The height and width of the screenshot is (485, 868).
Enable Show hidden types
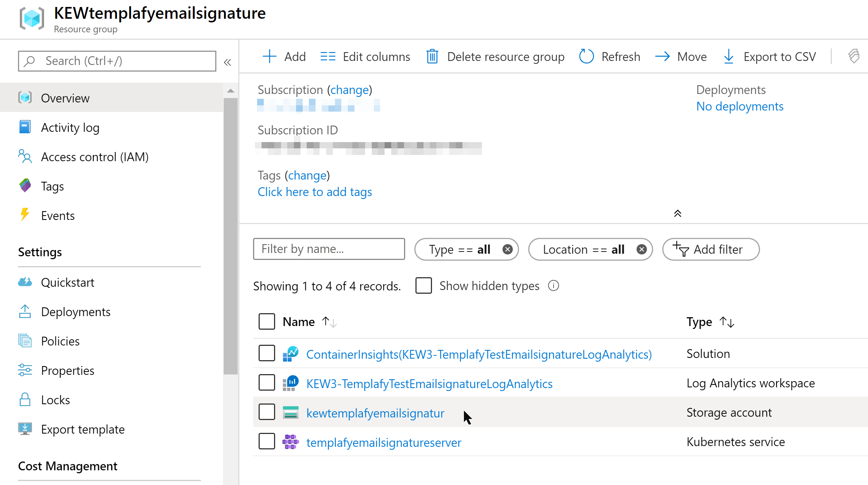pos(423,286)
